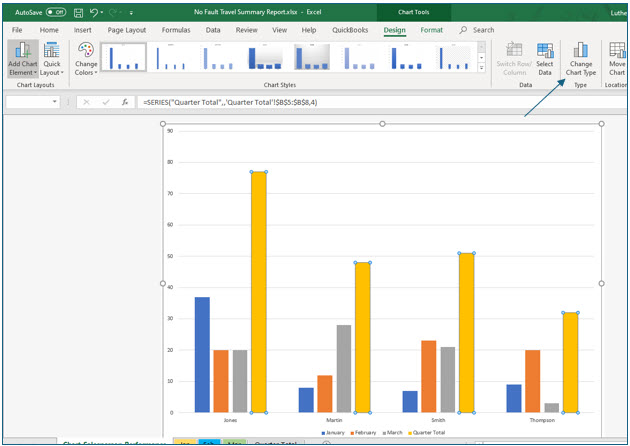Open Customize Quick Access Toolbar dropdown
Viewport: 630px width, 446px height.
click(x=131, y=13)
